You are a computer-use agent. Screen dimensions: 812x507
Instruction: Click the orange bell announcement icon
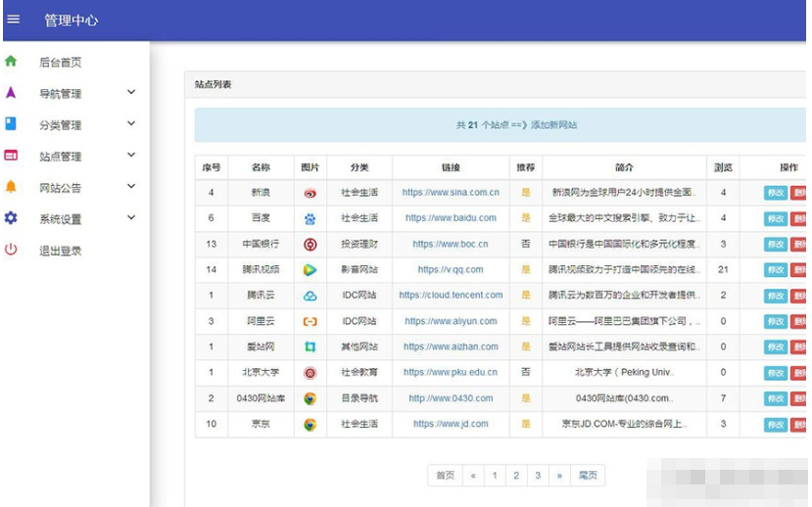pos(11,187)
